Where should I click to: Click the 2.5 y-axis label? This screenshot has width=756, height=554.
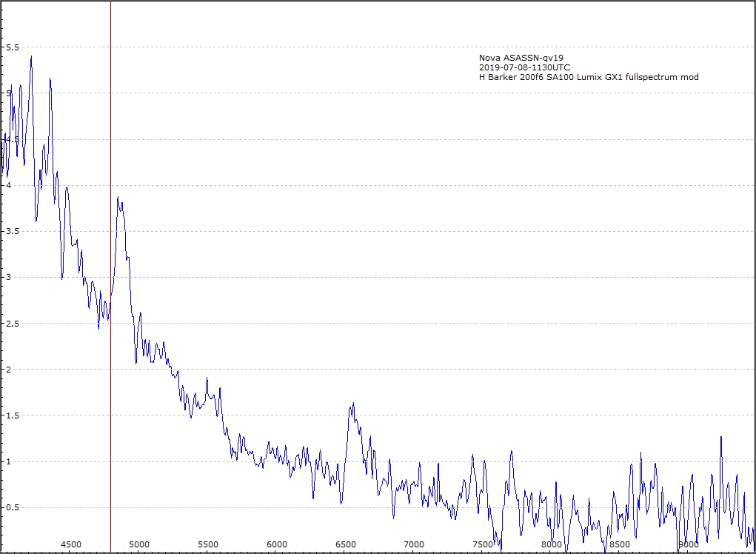pyautogui.click(x=13, y=324)
